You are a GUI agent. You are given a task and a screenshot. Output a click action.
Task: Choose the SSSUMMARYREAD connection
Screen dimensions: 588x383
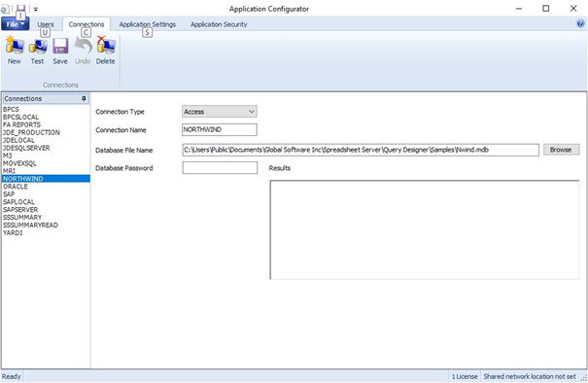(46, 226)
